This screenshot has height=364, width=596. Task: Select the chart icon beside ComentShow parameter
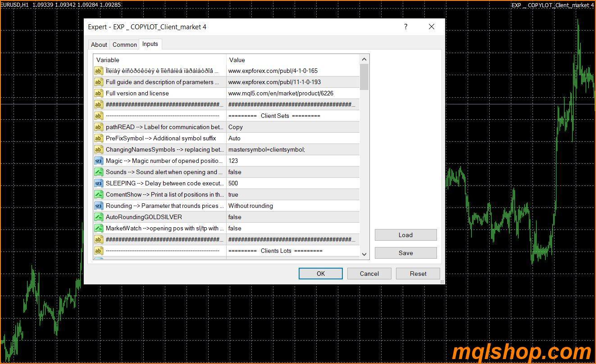[x=98, y=194]
